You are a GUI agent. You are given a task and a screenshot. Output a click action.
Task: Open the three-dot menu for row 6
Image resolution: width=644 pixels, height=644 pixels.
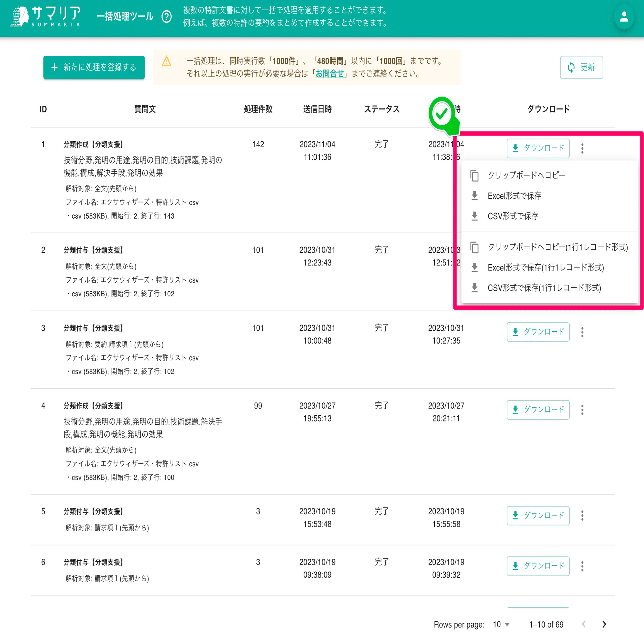[582, 566]
